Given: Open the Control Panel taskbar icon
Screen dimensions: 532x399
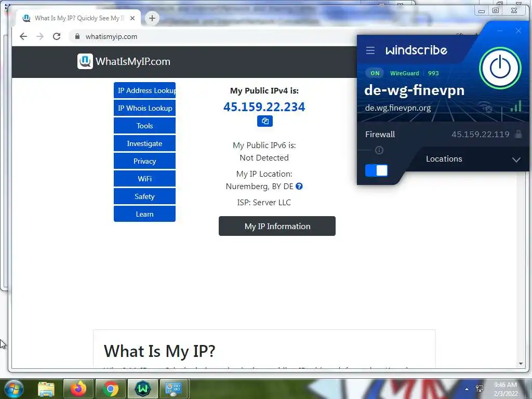Looking at the screenshot, I should (x=174, y=389).
